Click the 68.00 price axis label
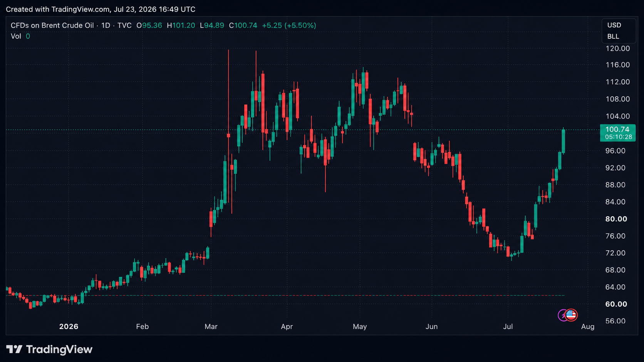 [x=615, y=270]
